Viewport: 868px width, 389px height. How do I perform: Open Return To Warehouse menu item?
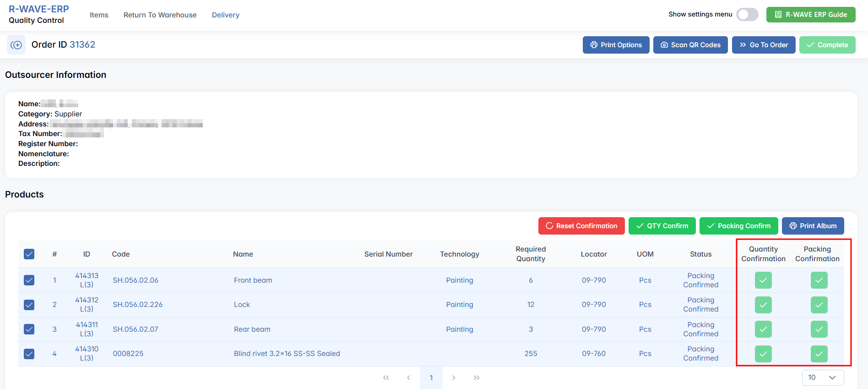pos(160,15)
